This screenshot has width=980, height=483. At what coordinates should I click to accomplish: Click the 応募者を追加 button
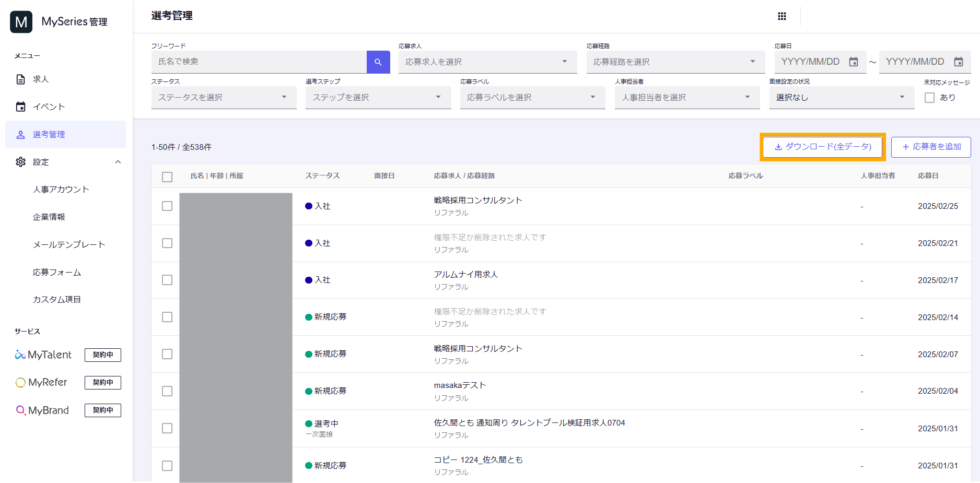[x=931, y=147]
